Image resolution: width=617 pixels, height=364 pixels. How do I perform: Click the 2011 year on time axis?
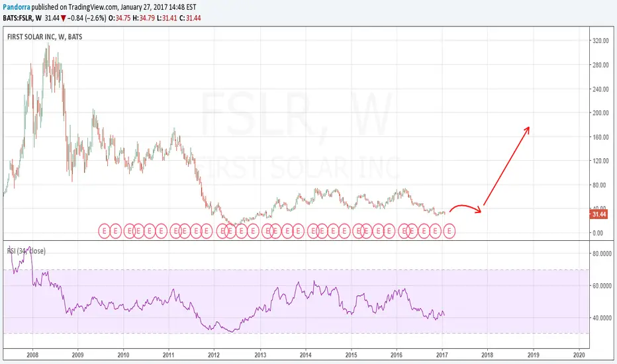[x=169, y=355]
